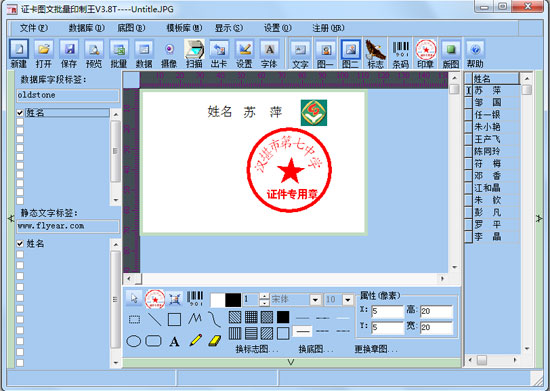Select the straight line drawing tool

(154, 319)
